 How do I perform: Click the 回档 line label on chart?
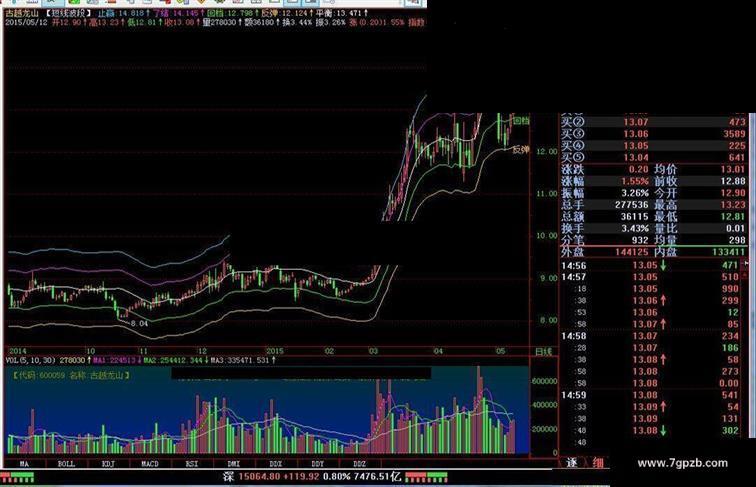point(521,121)
